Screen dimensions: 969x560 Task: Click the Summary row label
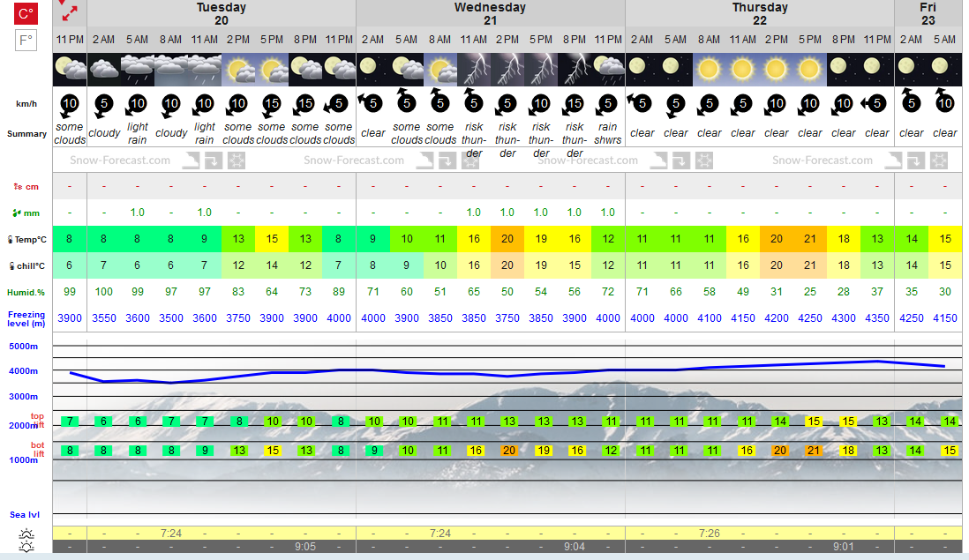26,133
